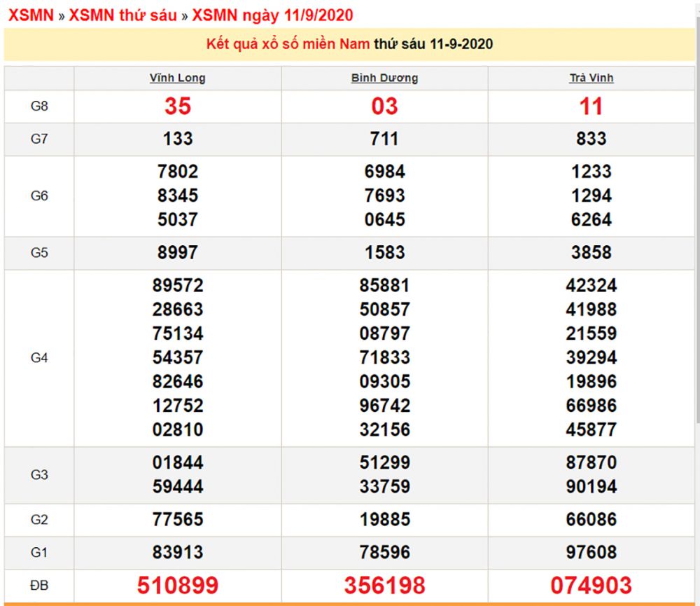Click G2 result 66086 for Trà Vinh
Image resolution: width=700 pixels, height=606 pixels.
click(591, 520)
